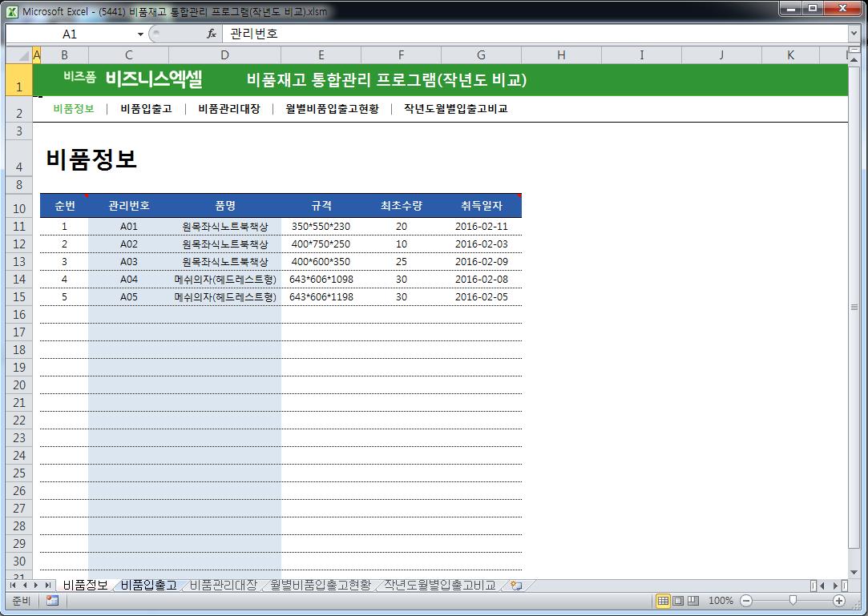Image resolution: width=868 pixels, height=616 pixels.
Task: Go to the last sheet tab arrow
Action: point(49,586)
